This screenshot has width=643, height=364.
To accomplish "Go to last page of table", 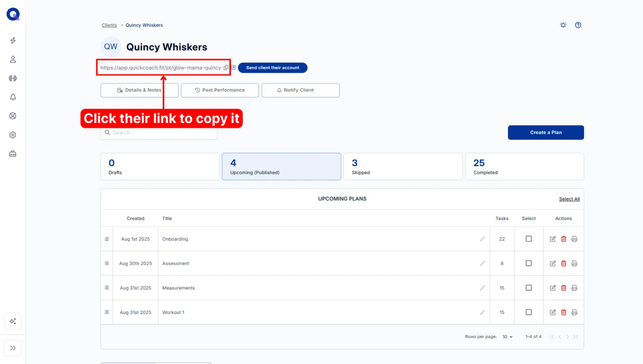I will [x=575, y=337].
